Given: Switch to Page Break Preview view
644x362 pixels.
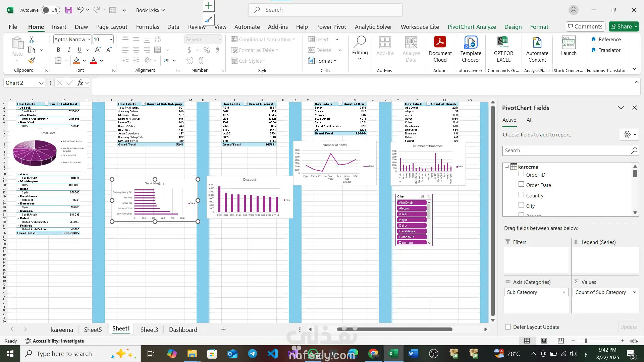Looking at the screenshot, I should pyautogui.click(x=560, y=341).
